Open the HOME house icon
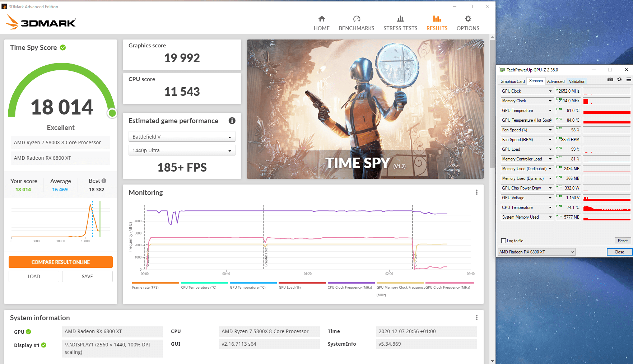633x364 pixels. tap(322, 19)
